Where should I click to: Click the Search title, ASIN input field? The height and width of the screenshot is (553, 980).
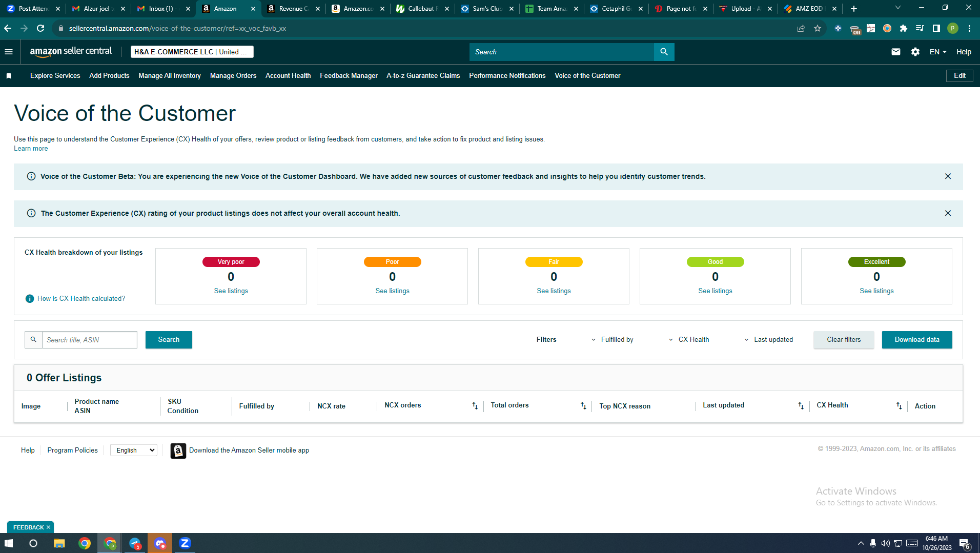tap(90, 340)
